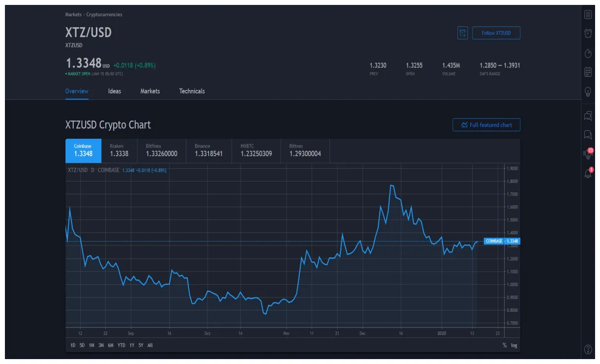Open the Alerts clock icon in right sidebar
The image size is (600, 364).
[x=588, y=33]
